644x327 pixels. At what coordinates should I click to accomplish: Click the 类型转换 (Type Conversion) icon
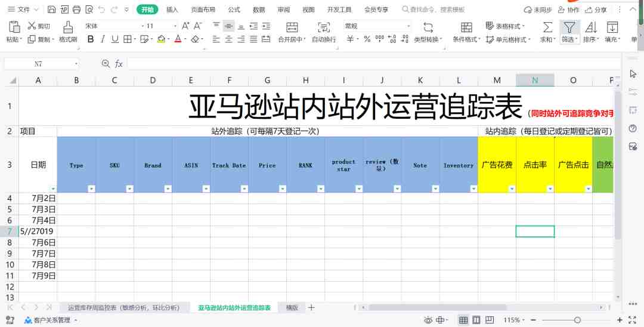tap(428, 27)
